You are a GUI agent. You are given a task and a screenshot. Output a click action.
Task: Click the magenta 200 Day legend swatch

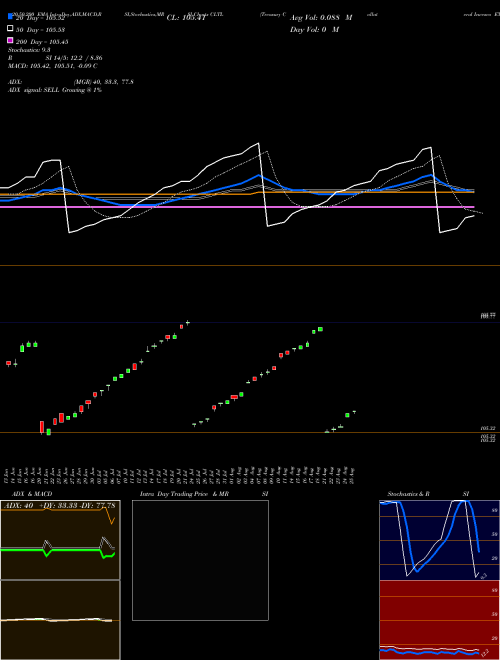[x=10, y=40]
